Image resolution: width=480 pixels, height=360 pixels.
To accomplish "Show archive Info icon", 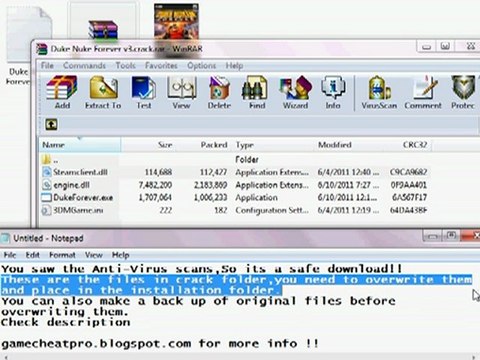I will [x=333, y=88].
